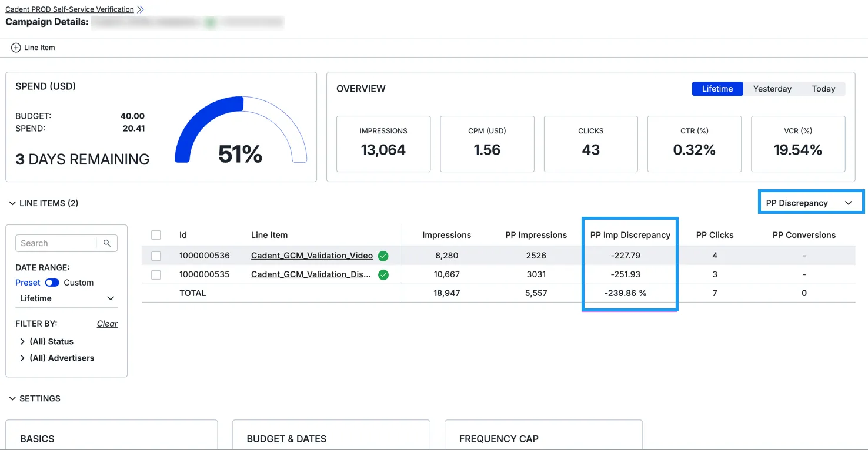Click the CPM (USD) 1.56 overview card

487,144
